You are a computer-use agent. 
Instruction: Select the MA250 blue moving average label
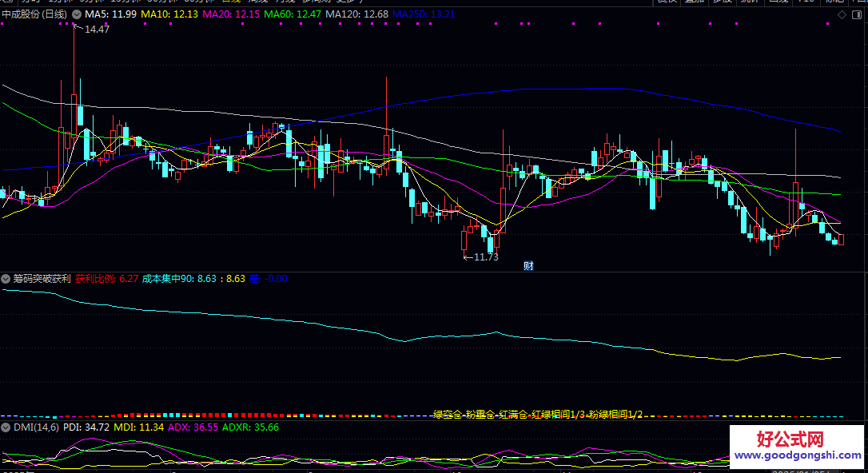coord(424,14)
